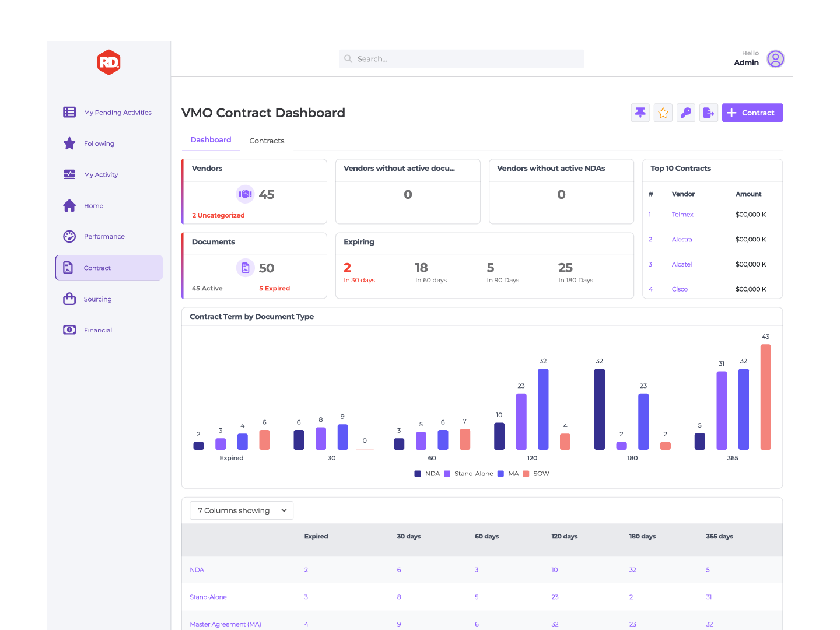Select the Performance icon in the sidebar

pyautogui.click(x=69, y=236)
